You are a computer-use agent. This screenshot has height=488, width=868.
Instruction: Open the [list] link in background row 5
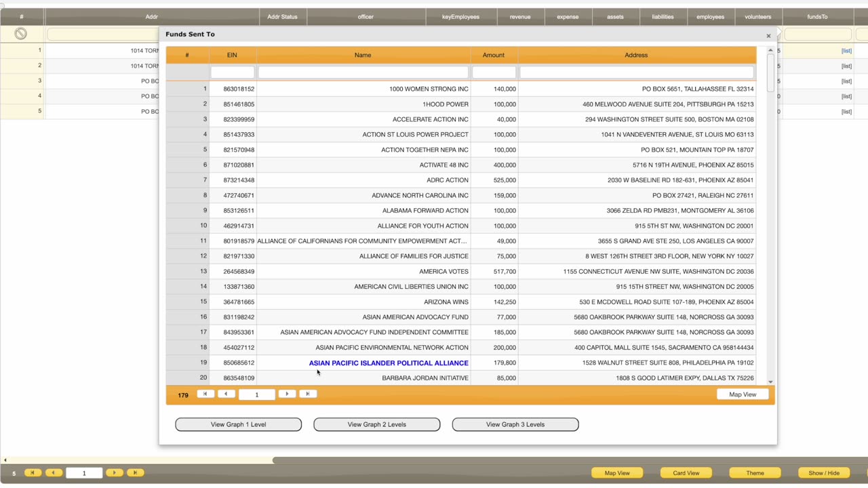tap(846, 112)
